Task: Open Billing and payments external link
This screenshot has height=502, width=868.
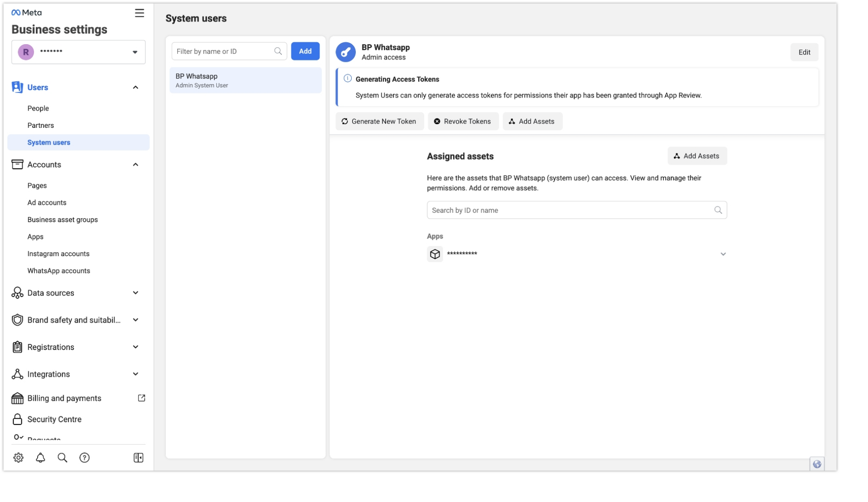Action: (x=64, y=398)
